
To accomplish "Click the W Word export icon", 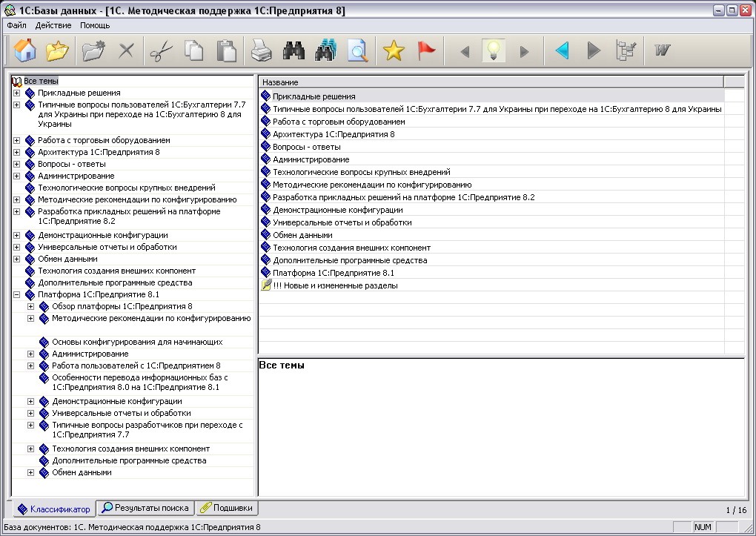I will click(x=663, y=50).
